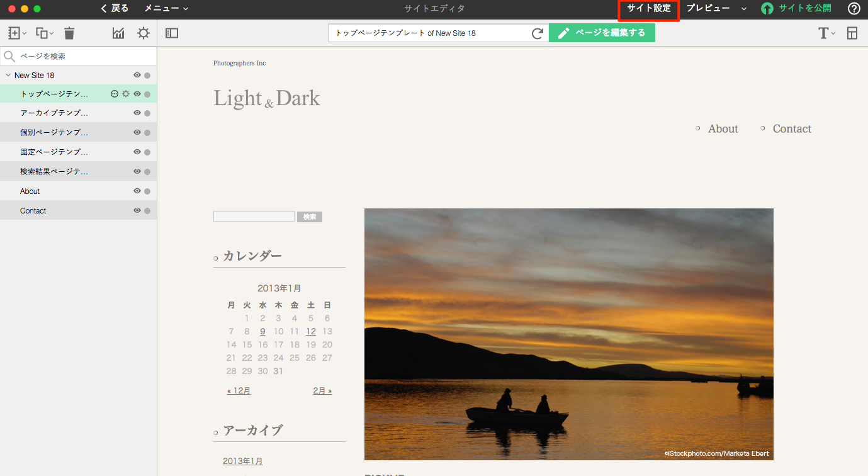
Task: Click the Light & Dark site logo
Action: click(267, 98)
